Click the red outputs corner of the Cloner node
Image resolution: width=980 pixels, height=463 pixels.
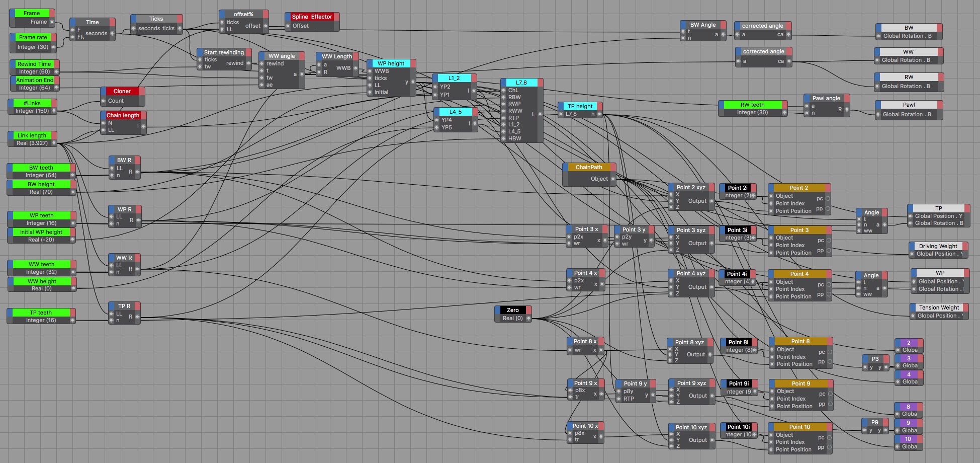tap(142, 91)
